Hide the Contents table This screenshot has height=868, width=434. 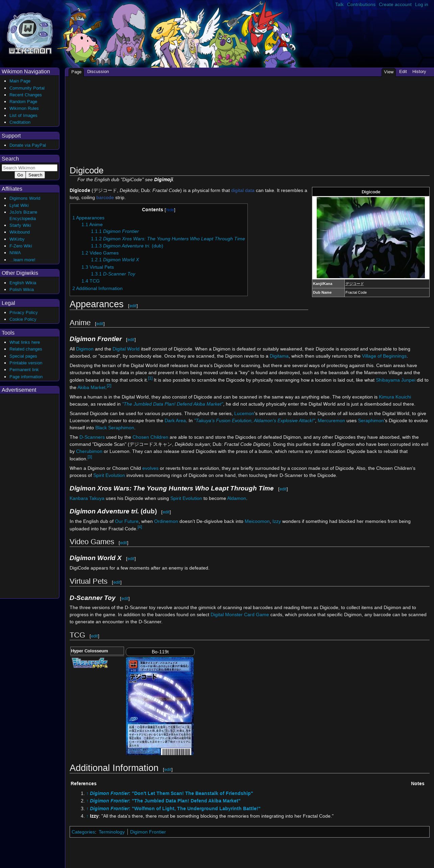pos(170,210)
